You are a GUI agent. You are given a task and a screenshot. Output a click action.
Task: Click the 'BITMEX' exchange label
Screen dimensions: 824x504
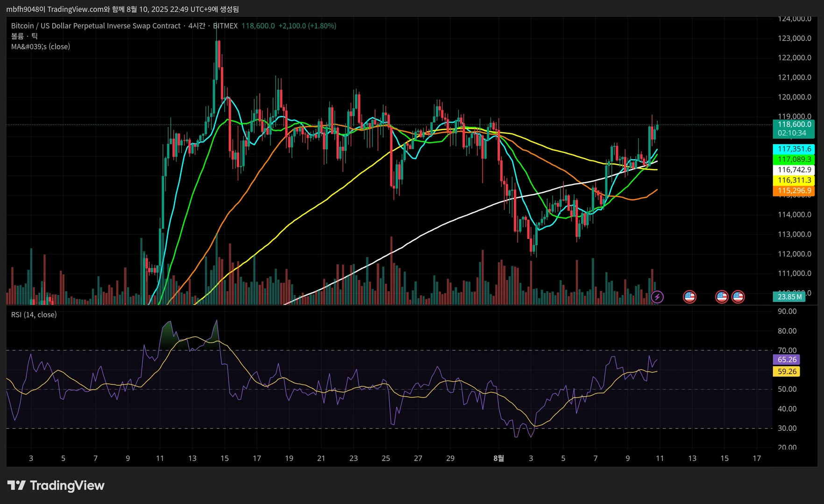pyautogui.click(x=225, y=26)
